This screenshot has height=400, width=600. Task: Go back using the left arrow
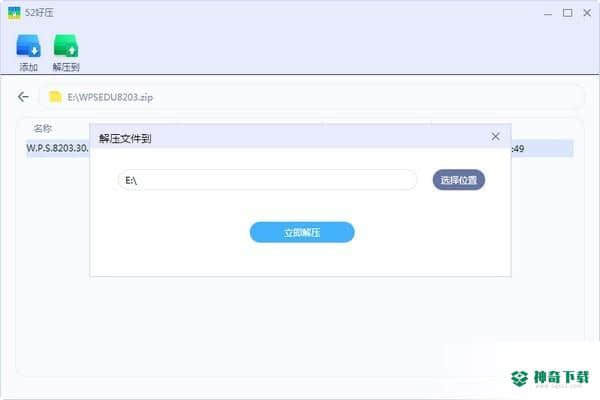tap(23, 97)
